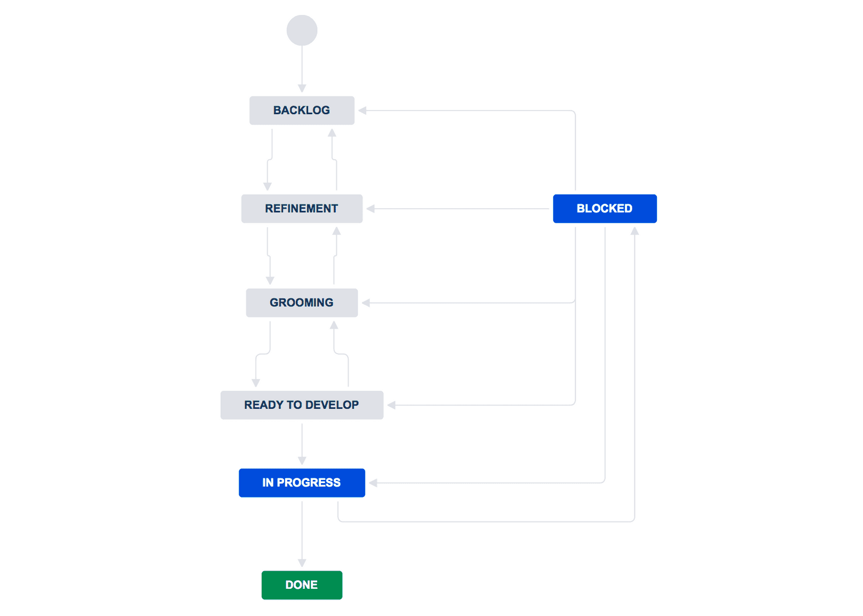Viewport: 863px width, 616px height.
Task: Click upward arrowhead entering BLOCKED from below
Action: (634, 231)
